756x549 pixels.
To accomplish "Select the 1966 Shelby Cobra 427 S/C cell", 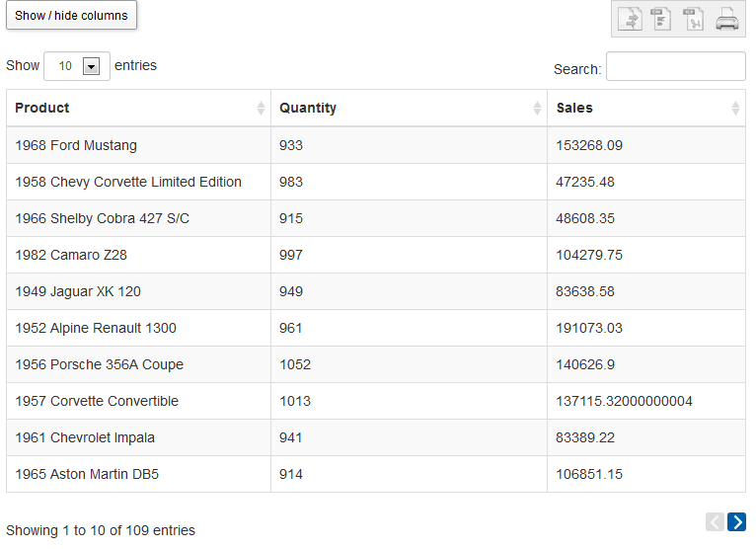I will pyautogui.click(x=138, y=218).
